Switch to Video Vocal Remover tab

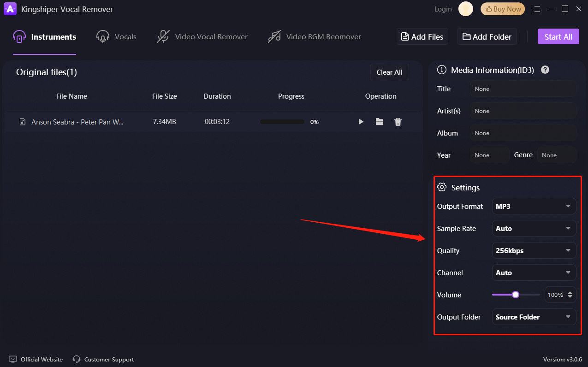(x=202, y=36)
